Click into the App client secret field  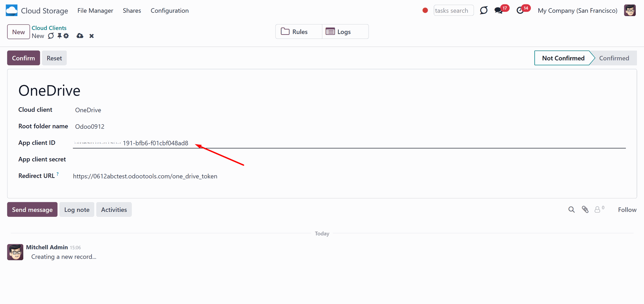point(349,160)
